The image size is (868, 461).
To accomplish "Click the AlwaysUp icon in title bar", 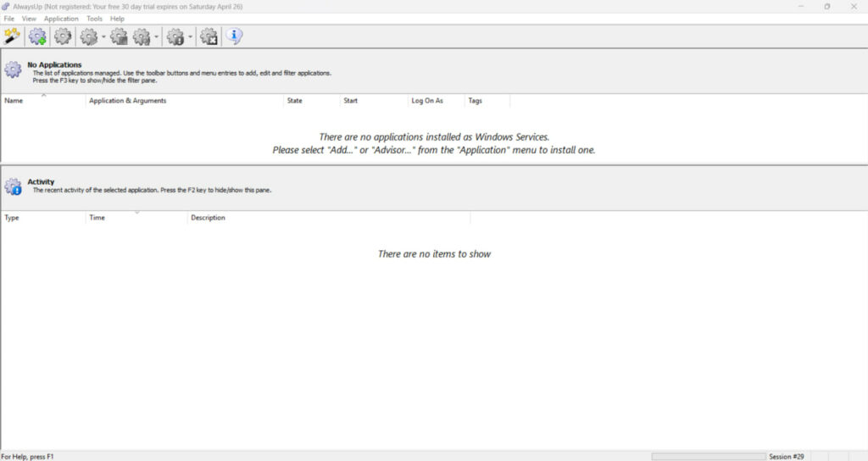I will [x=6, y=7].
